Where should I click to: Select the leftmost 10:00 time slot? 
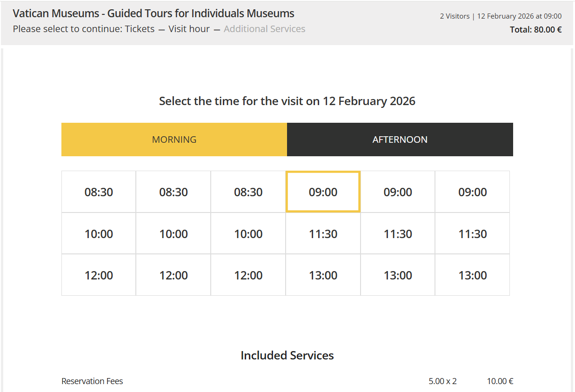click(x=99, y=234)
